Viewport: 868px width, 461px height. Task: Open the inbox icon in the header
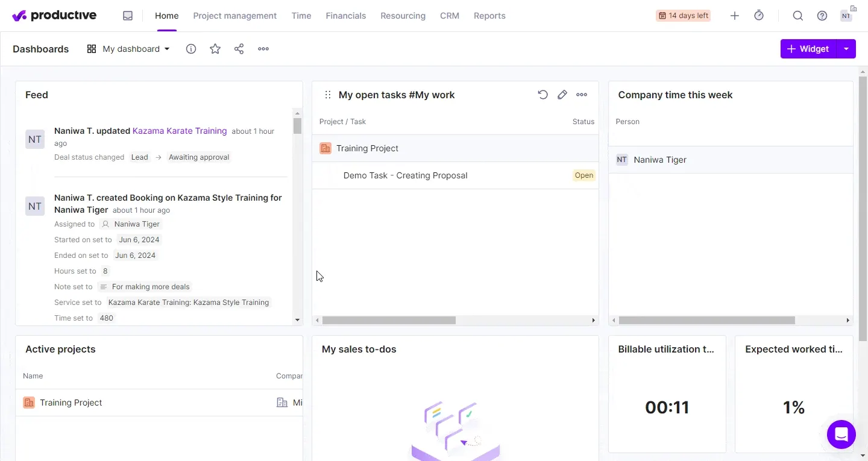(128, 16)
